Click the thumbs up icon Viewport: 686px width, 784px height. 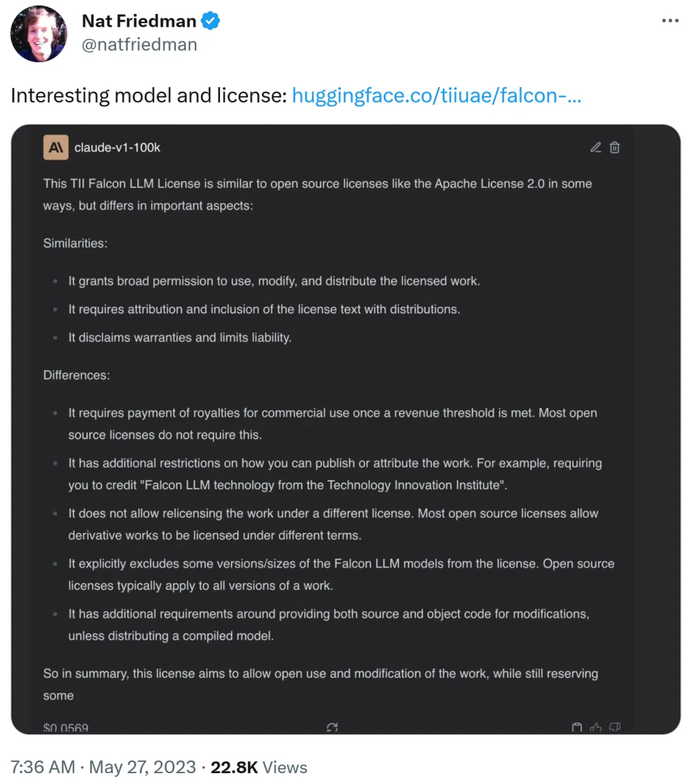click(596, 727)
